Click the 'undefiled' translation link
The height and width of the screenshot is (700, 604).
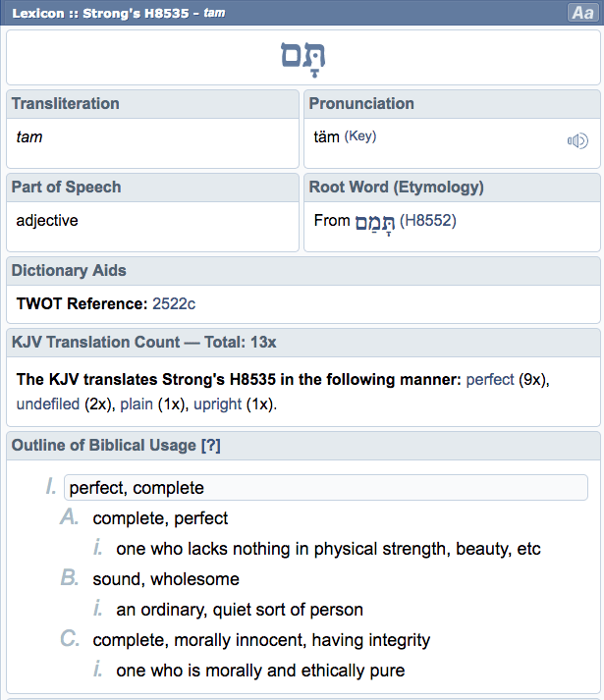click(x=50, y=404)
